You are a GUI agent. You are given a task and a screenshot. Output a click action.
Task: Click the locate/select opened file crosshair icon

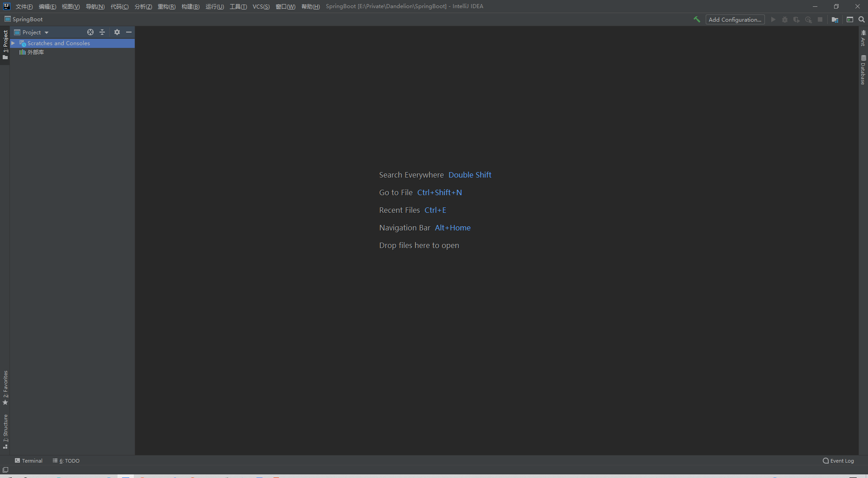click(90, 32)
